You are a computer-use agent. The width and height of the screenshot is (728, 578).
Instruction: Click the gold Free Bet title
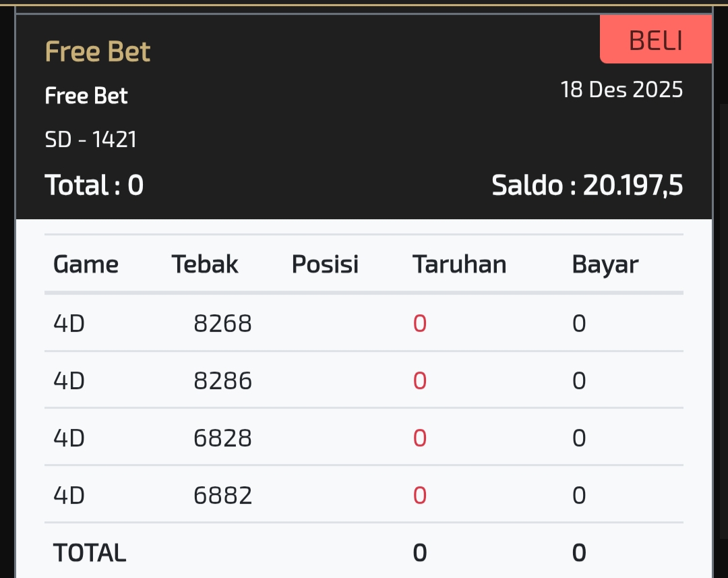[x=98, y=52]
